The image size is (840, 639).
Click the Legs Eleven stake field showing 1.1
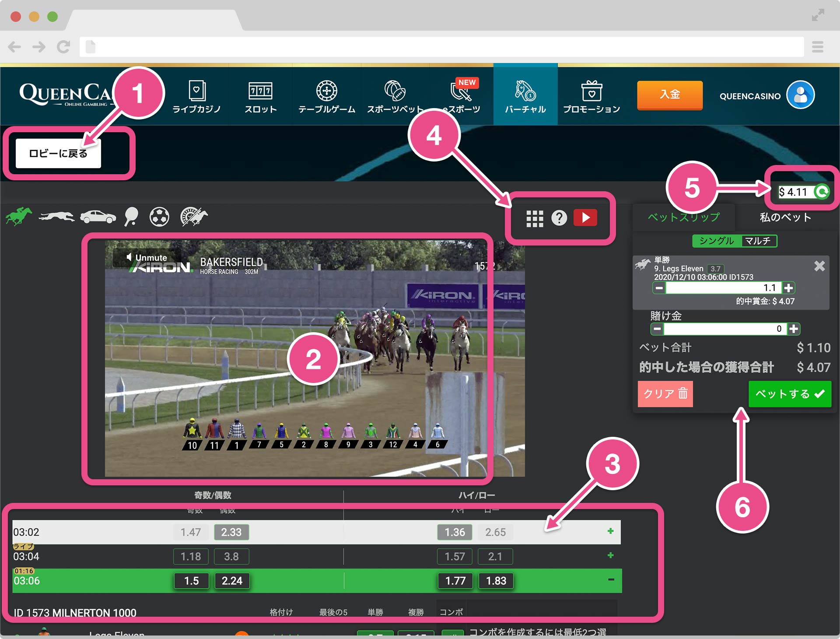coord(724,288)
